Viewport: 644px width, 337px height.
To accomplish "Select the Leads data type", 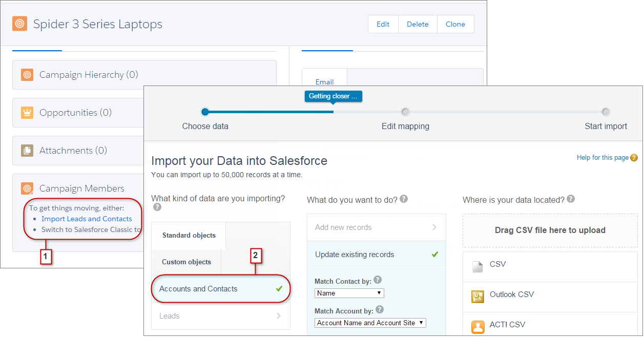I will pos(221,316).
